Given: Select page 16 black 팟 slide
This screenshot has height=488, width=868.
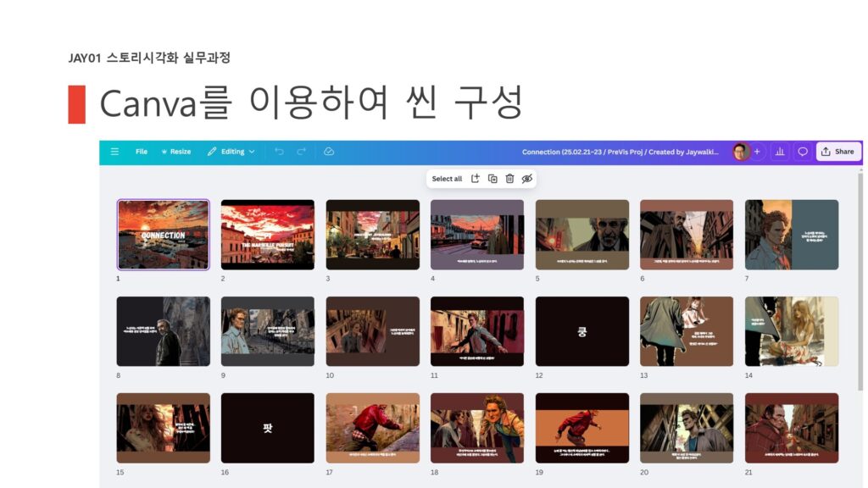Looking at the screenshot, I should point(267,428).
